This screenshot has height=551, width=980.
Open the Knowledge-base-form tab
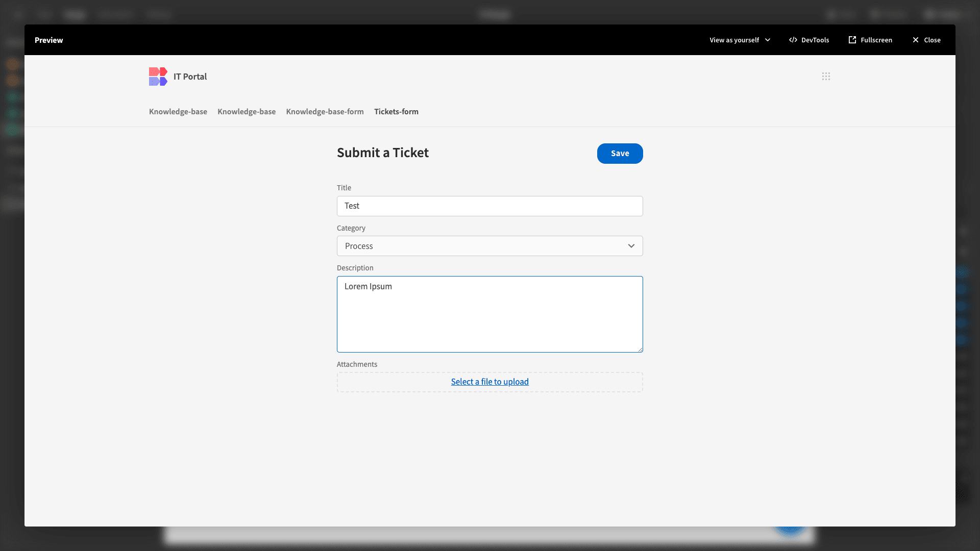325,112
